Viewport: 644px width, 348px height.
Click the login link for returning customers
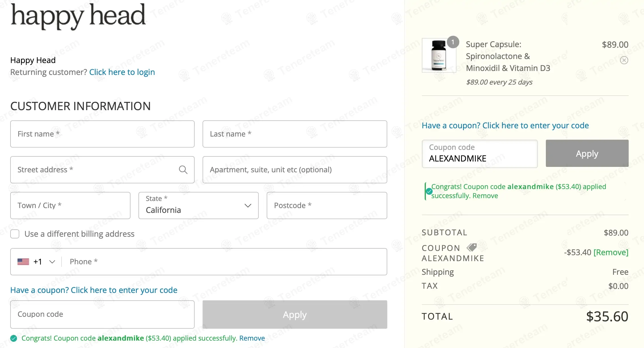tap(122, 72)
